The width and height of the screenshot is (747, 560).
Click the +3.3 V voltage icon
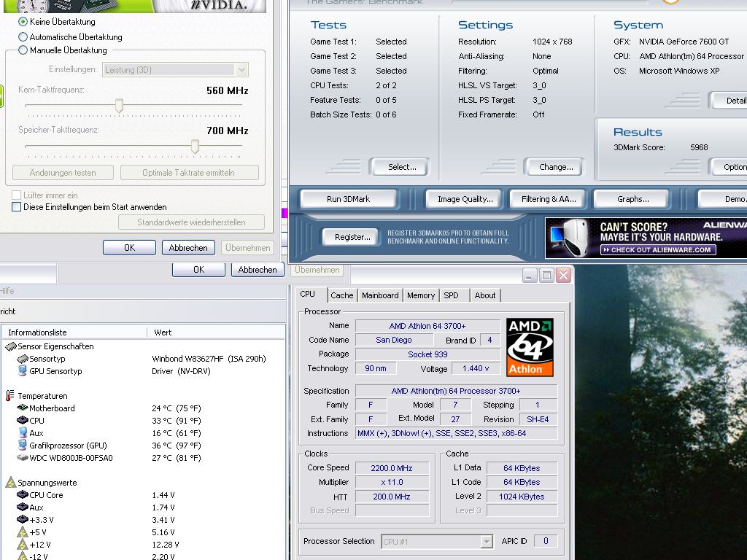23,519
